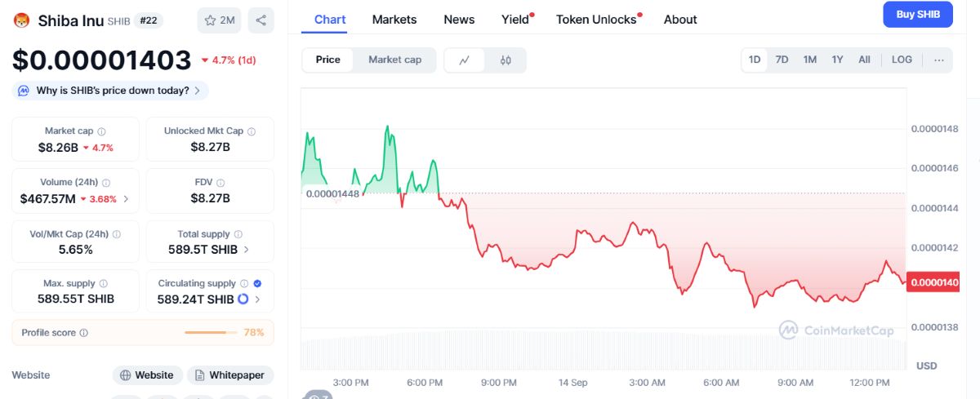Click the $0.00001403 price text

(101, 60)
